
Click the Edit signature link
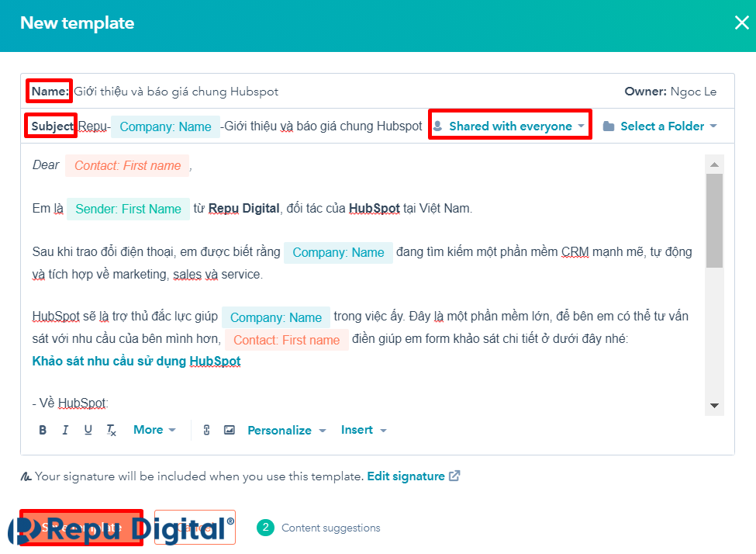(406, 476)
